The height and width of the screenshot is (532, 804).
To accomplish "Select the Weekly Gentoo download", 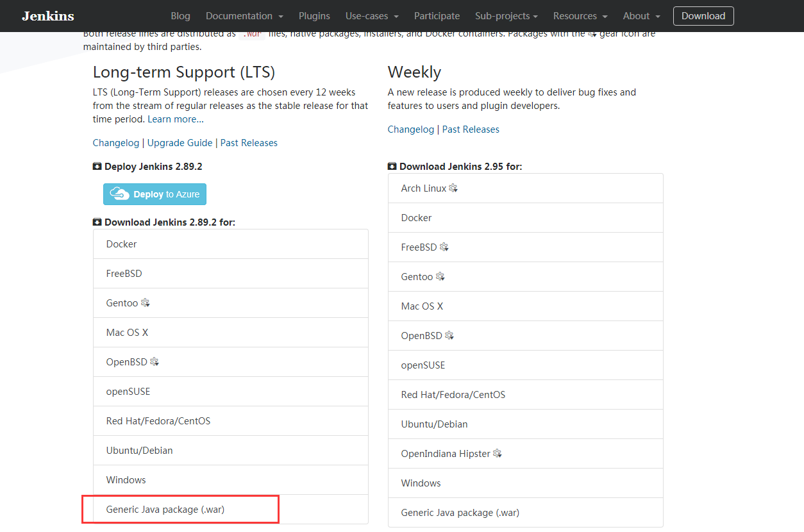I will tap(526, 277).
